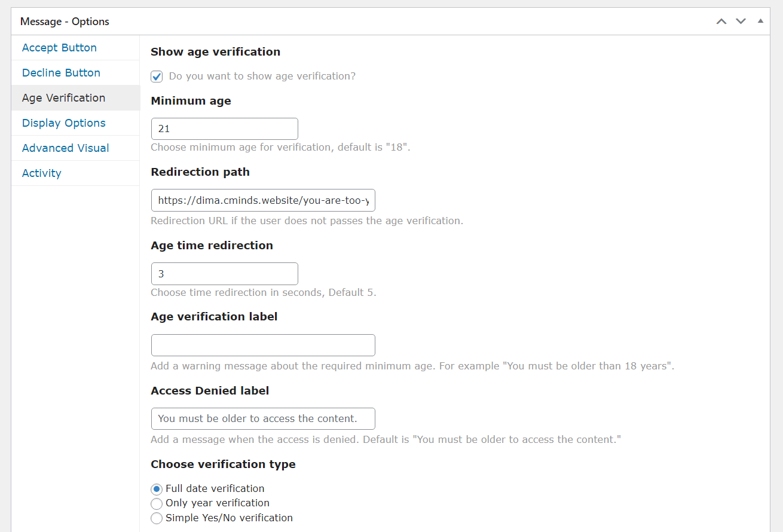Uncheck the show age verification checkbox
This screenshot has height=532, width=783.
point(157,77)
